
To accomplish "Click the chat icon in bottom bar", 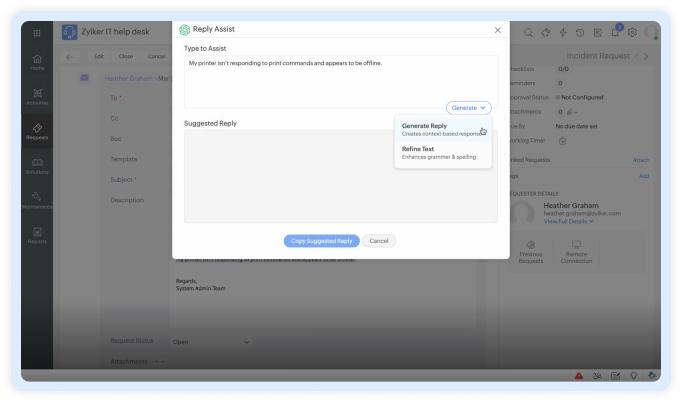I will click(x=652, y=375).
